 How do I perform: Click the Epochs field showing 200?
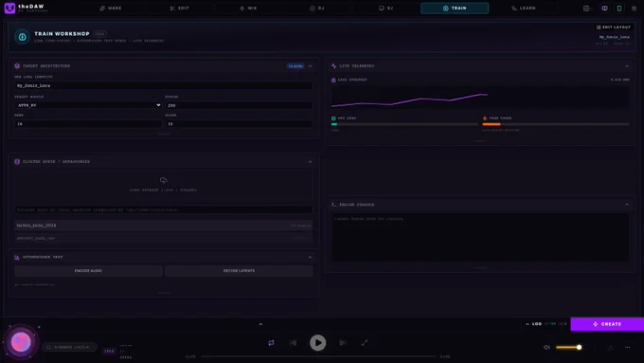[239, 105]
